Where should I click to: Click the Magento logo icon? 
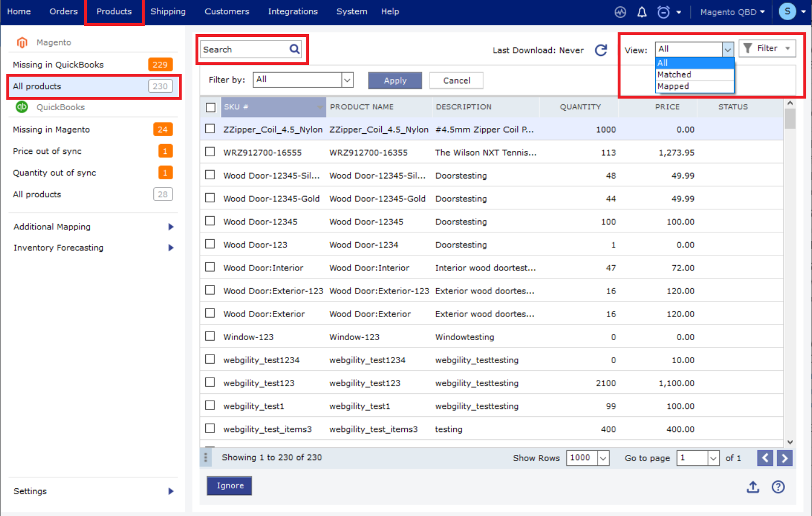coord(22,43)
